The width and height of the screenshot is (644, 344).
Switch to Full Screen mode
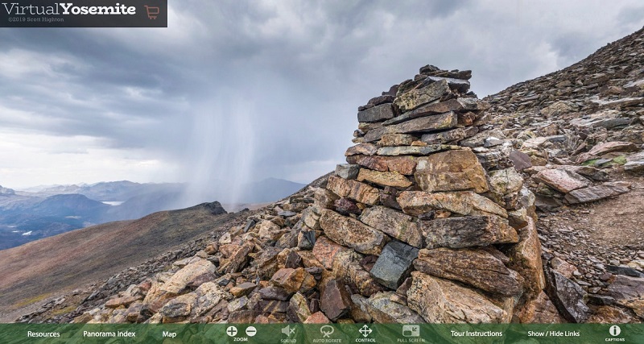coord(411,331)
